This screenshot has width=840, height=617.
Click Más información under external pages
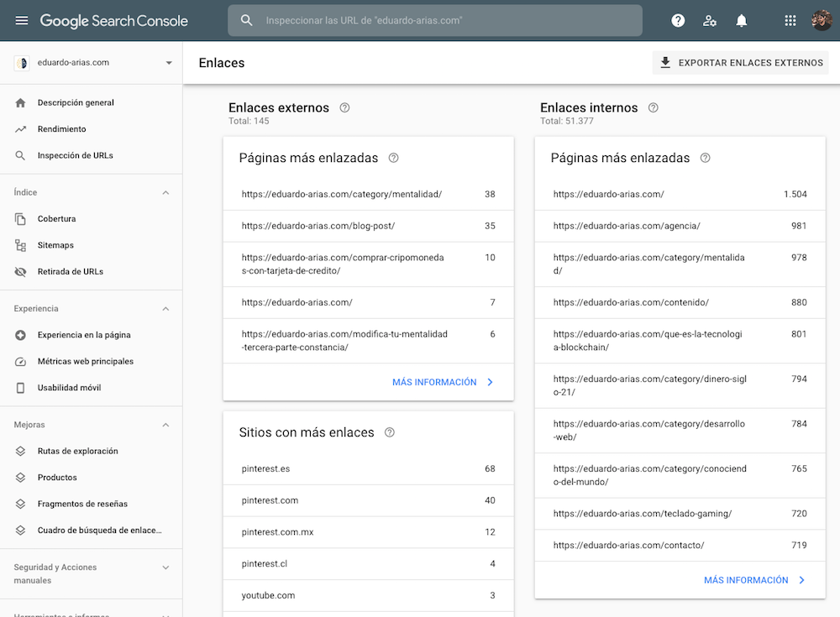pos(443,382)
